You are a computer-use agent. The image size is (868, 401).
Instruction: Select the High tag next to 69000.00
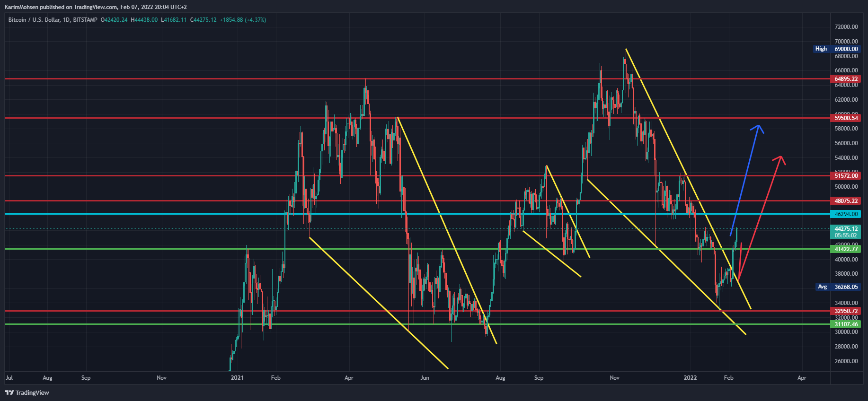click(x=821, y=49)
